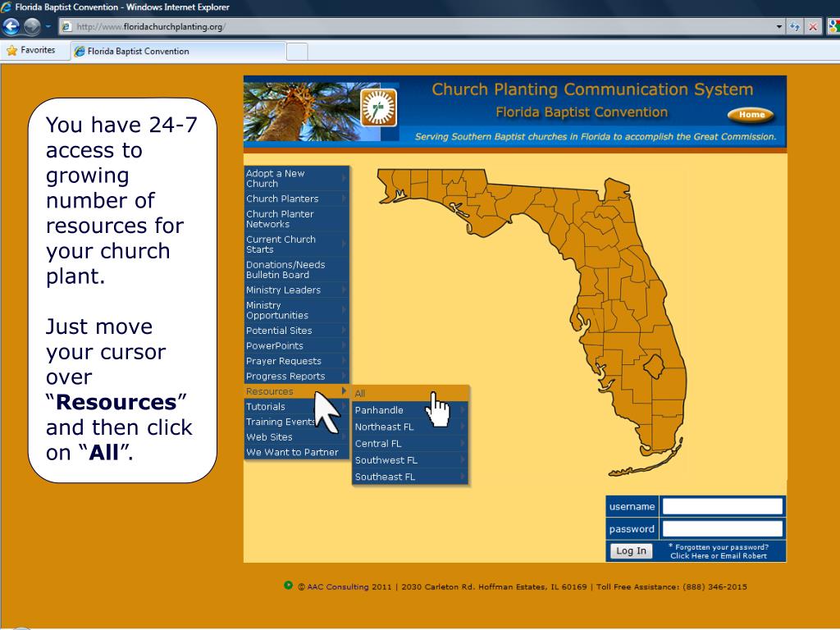
Task: Expand arrow beside Southeast FL
Action: pyautogui.click(x=463, y=477)
